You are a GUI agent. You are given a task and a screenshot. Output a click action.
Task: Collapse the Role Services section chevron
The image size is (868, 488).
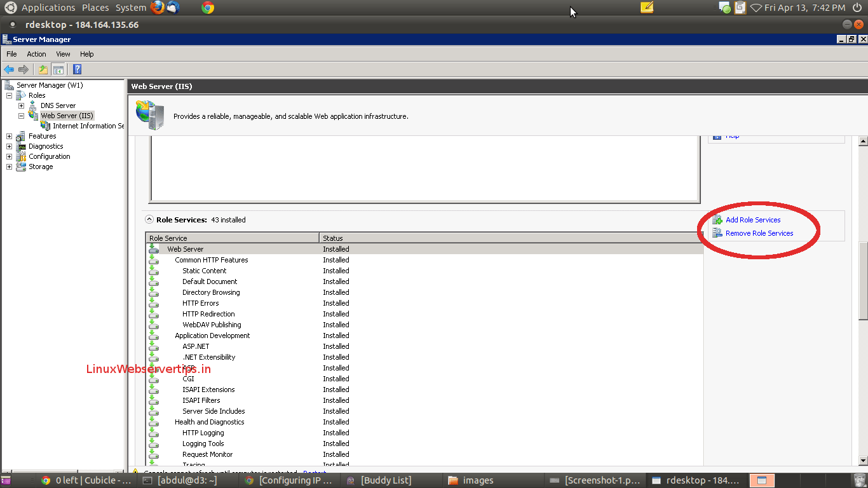[x=149, y=220]
